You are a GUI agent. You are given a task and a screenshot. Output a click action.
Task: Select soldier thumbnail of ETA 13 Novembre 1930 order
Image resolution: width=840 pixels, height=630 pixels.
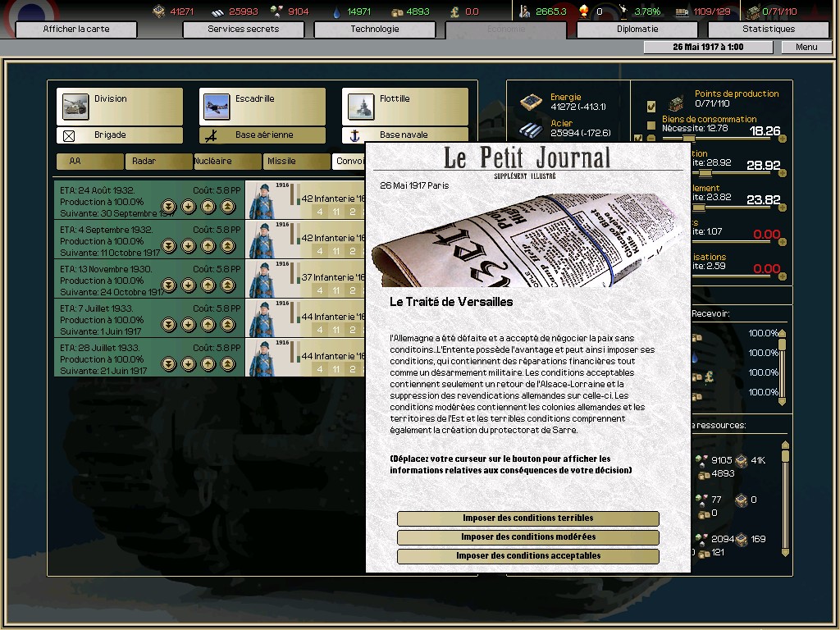pyautogui.click(x=263, y=279)
